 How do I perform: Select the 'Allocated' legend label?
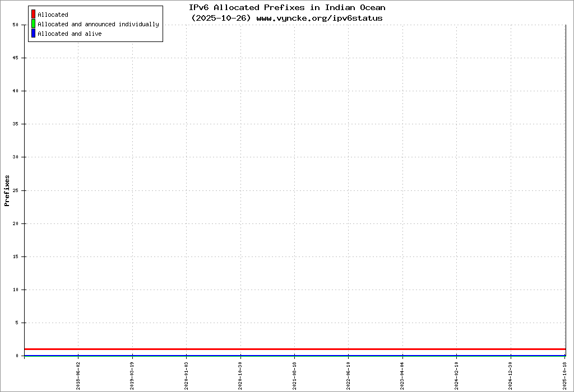[x=53, y=15]
